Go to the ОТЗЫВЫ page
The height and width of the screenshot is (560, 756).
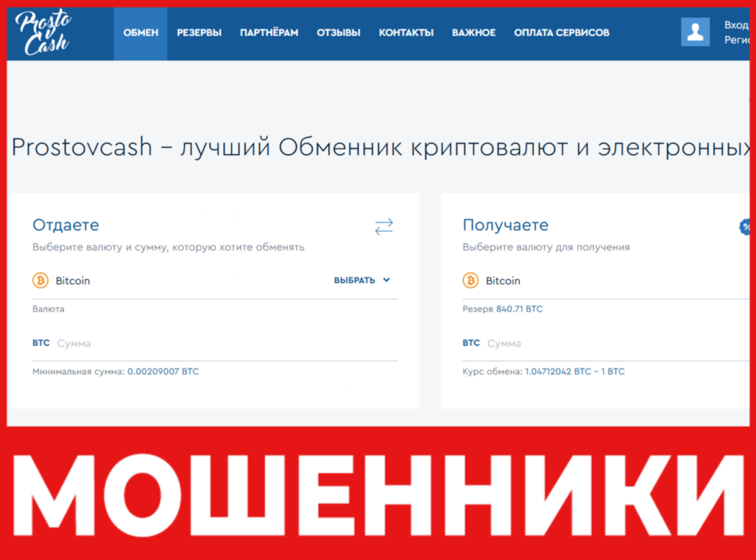tap(338, 33)
